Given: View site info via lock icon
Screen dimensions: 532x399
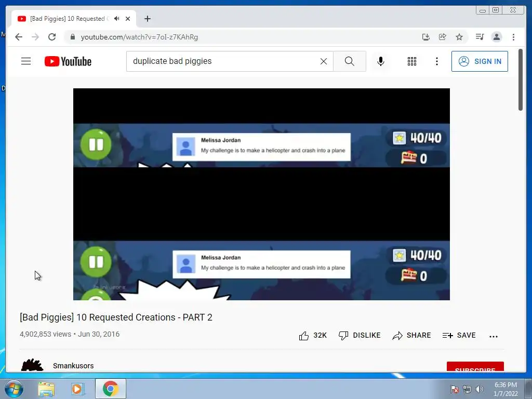Looking at the screenshot, I should pos(73,37).
